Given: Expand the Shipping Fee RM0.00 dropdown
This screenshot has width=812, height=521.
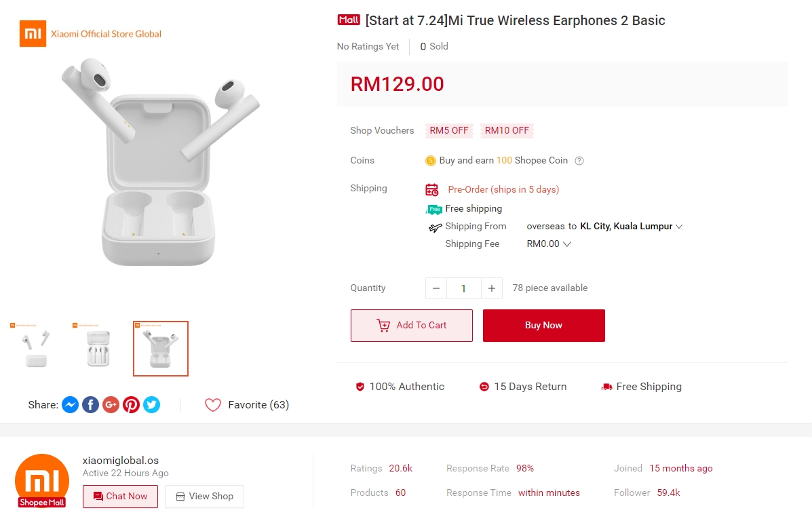Looking at the screenshot, I should 567,244.
